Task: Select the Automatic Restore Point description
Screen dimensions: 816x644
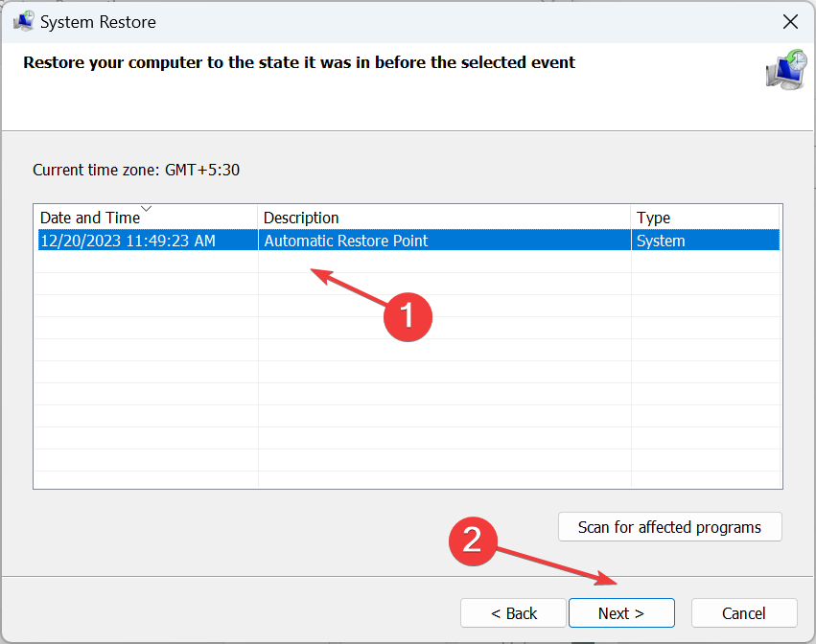Action: coord(444,241)
